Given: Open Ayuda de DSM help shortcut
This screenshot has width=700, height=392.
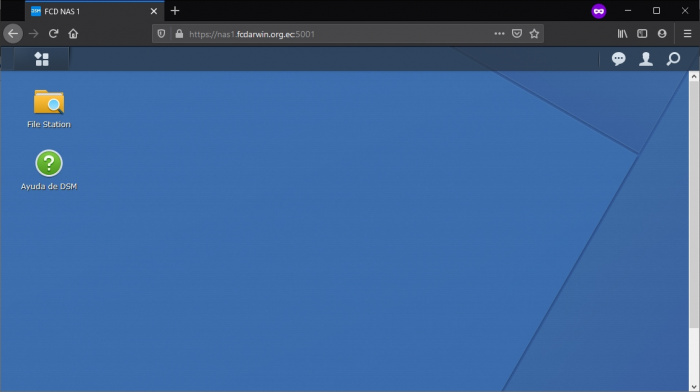Looking at the screenshot, I should (x=49, y=170).
